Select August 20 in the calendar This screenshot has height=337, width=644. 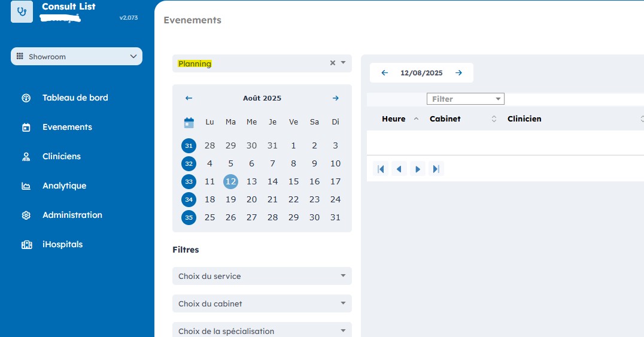click(x=251, y=199)
